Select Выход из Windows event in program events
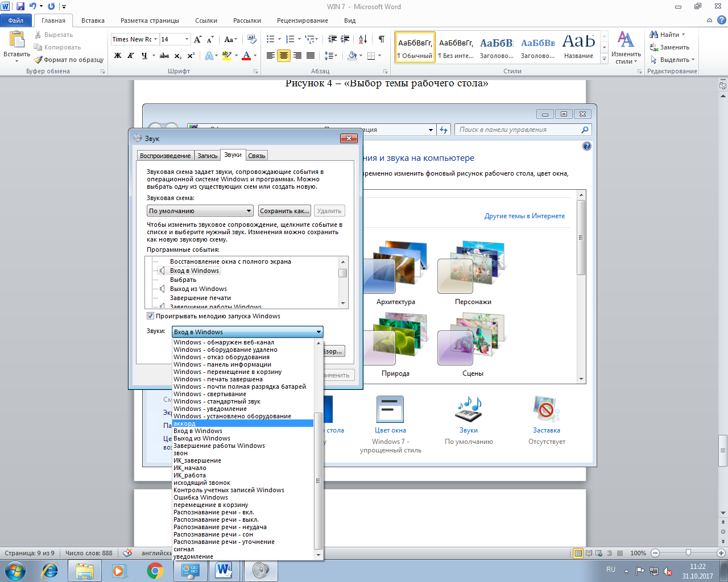728x582 pixels. [x=198, y=289]
